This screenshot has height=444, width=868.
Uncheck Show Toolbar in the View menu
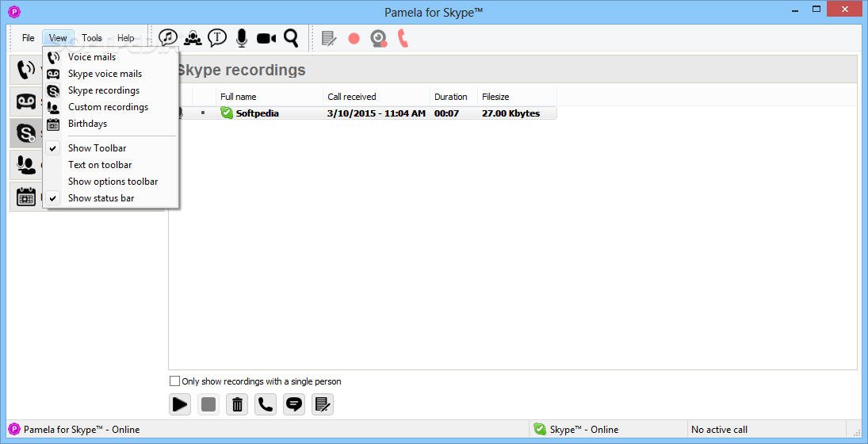111,147
